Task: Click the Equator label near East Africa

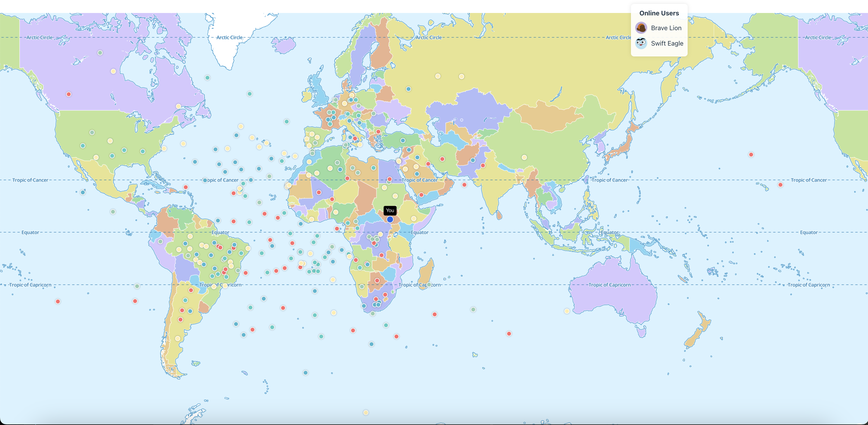Action: pos(420,232)
